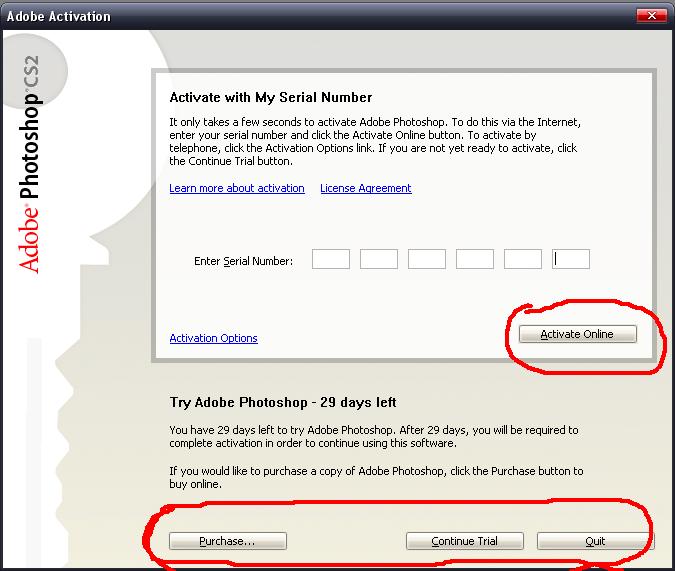Open the Activation Options link
Image resolution: width=675 pixels, height=571 pixels.
click(214, 338)
